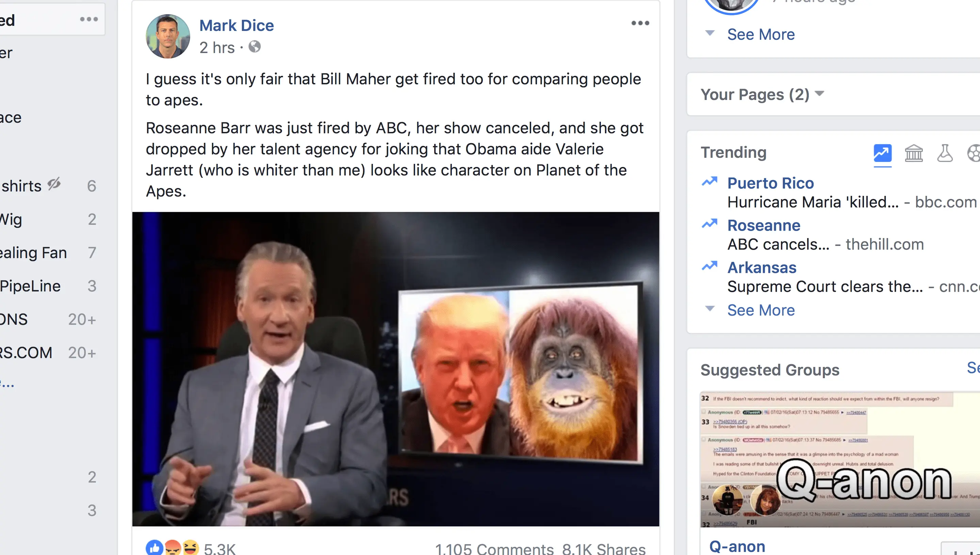Open the Mark Dice name link
The width and height of the screenshot is (980, 555).
pos(236,25)
